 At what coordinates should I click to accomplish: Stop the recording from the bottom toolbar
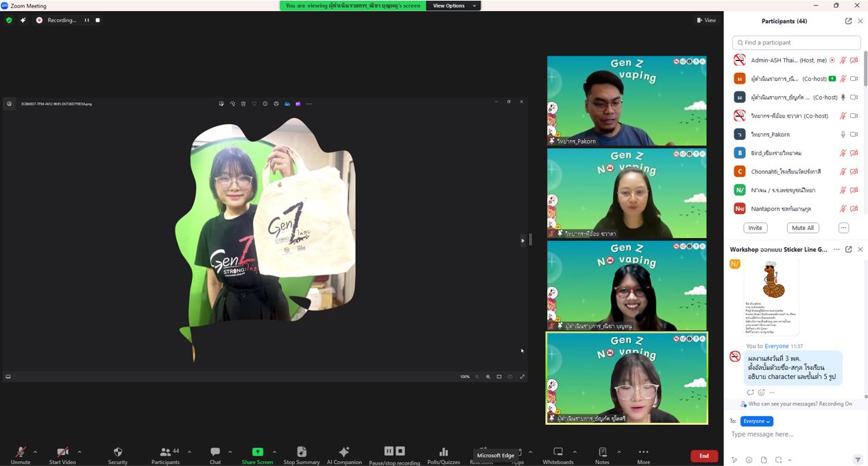[400, 451]
